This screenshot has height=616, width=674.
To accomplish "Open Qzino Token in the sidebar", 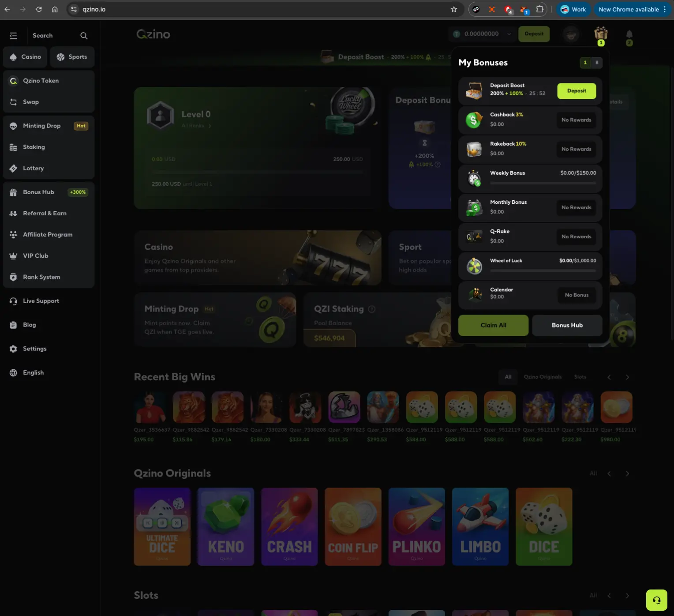I will (x=49, y=81).
